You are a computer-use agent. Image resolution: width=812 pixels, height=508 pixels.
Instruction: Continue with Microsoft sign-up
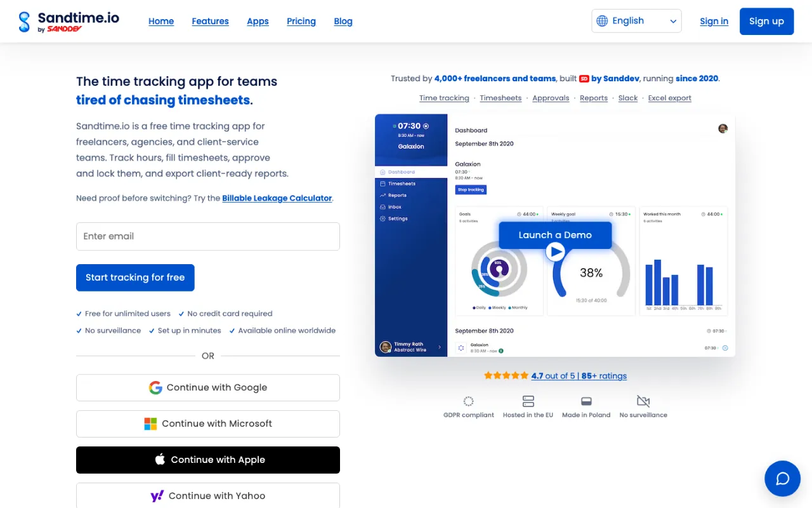[x=208, y=424]
